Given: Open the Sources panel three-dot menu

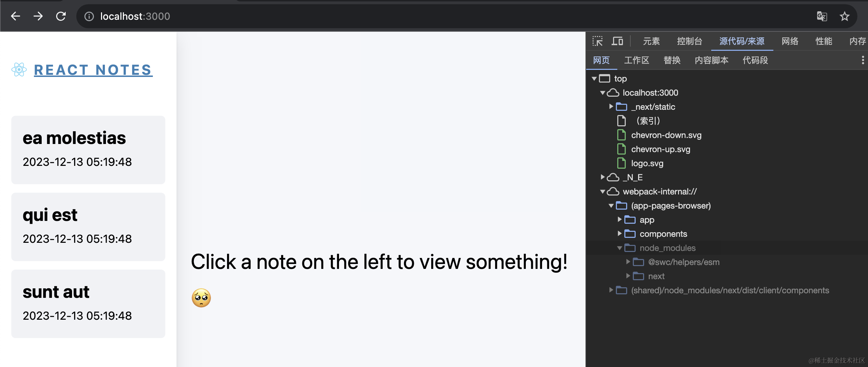Looking at the screenshot, I should click(x=862, y=60).
